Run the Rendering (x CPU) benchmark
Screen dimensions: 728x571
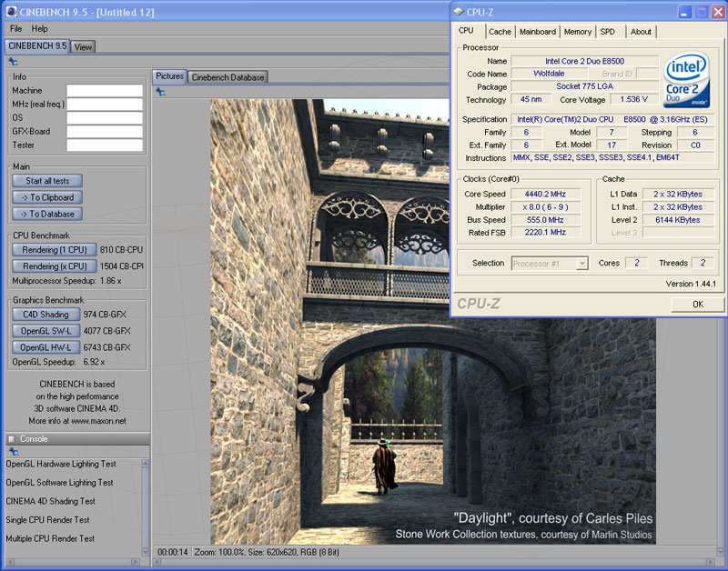click(55, 266)
